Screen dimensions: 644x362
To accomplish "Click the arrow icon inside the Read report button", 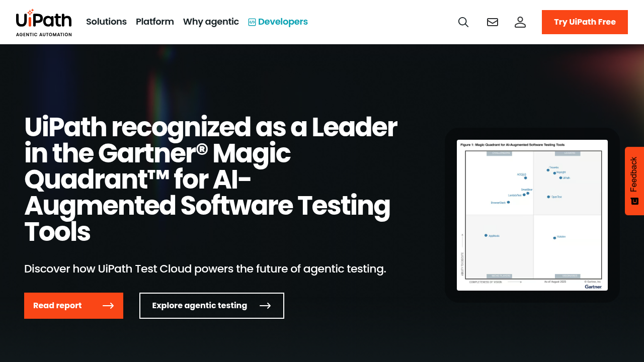I will [x=109, y=305].
